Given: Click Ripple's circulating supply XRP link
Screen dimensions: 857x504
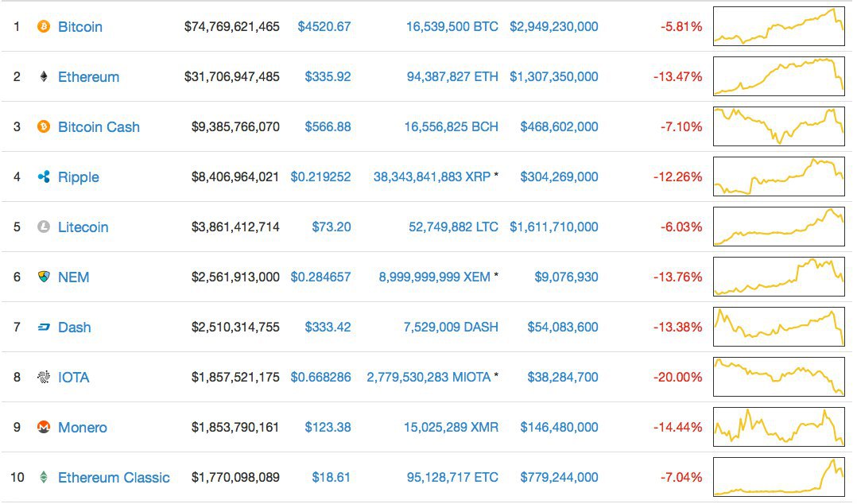Looking at the screenshot, I should click(432, 177).
